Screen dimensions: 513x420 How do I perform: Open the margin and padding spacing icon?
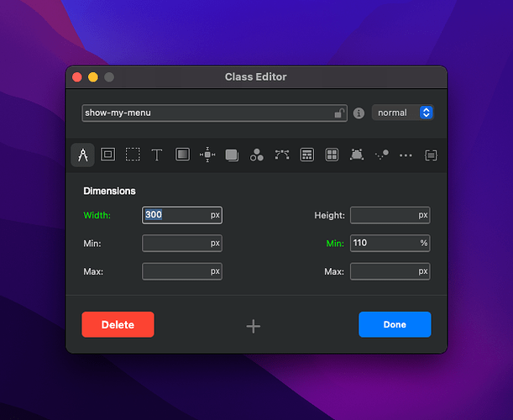click(207, 155)
